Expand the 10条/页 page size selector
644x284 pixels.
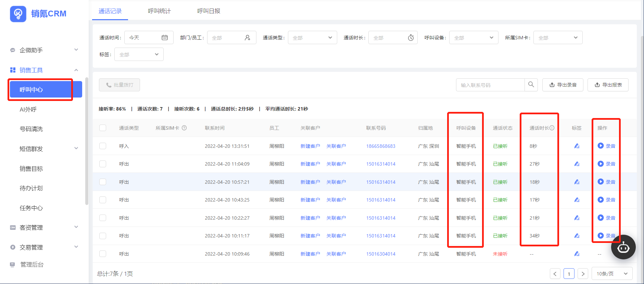(612, 274)
